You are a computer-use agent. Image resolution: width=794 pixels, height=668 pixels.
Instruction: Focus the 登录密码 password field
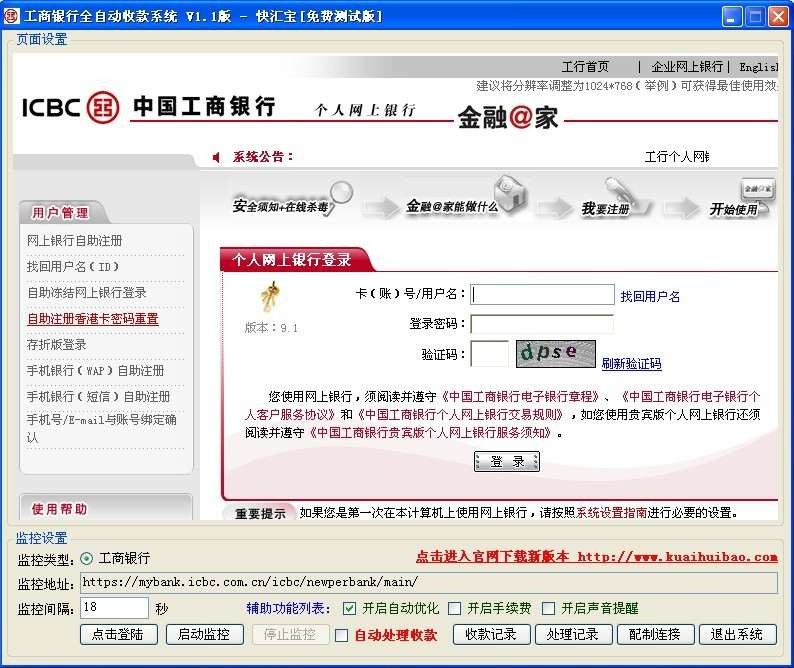(542, 324)
